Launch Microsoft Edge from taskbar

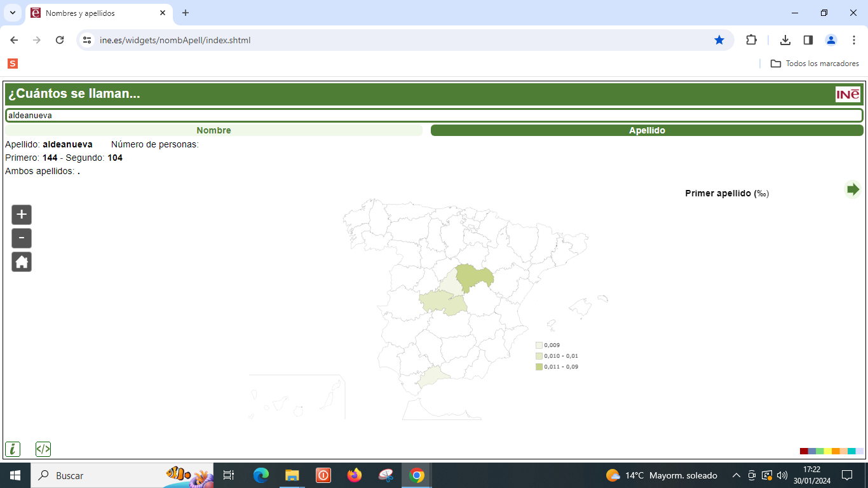click(261, 475)
